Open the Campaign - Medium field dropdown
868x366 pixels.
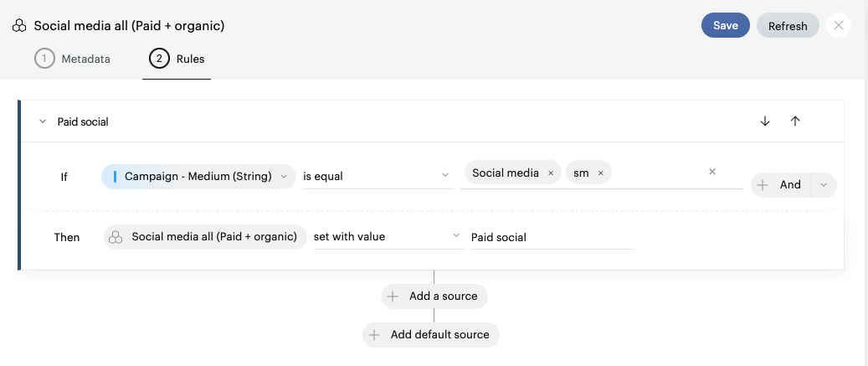coord(284,177)
